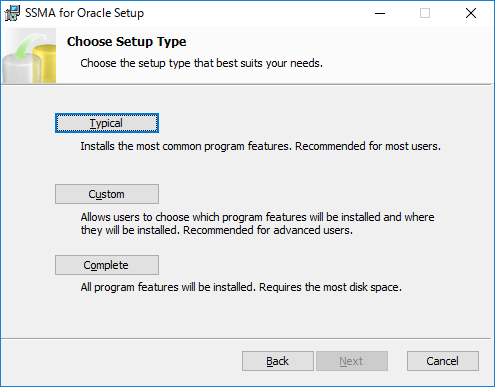Select the Typical setup type button
Viewport: 495px width, 387px height.
click(107, 123)
